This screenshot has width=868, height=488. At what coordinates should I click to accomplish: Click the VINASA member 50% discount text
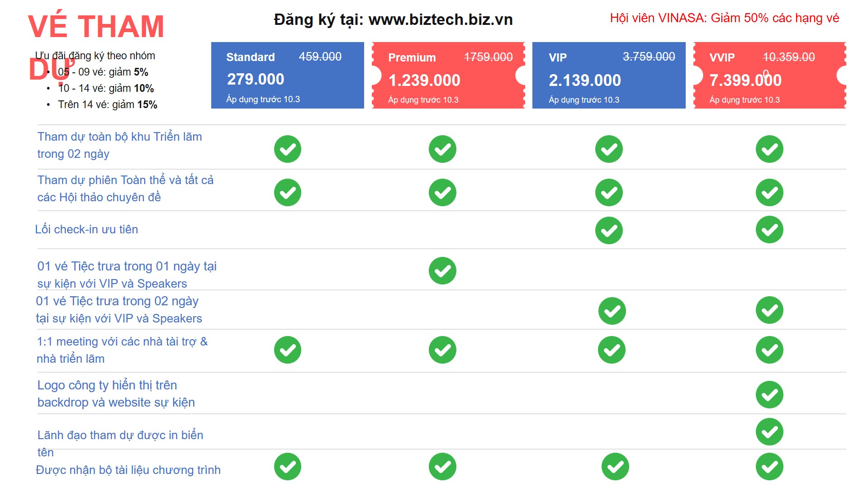coord(724,18)
